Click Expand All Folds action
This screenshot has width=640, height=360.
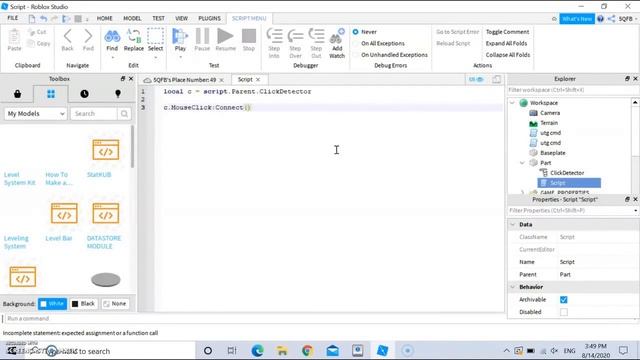506,43
